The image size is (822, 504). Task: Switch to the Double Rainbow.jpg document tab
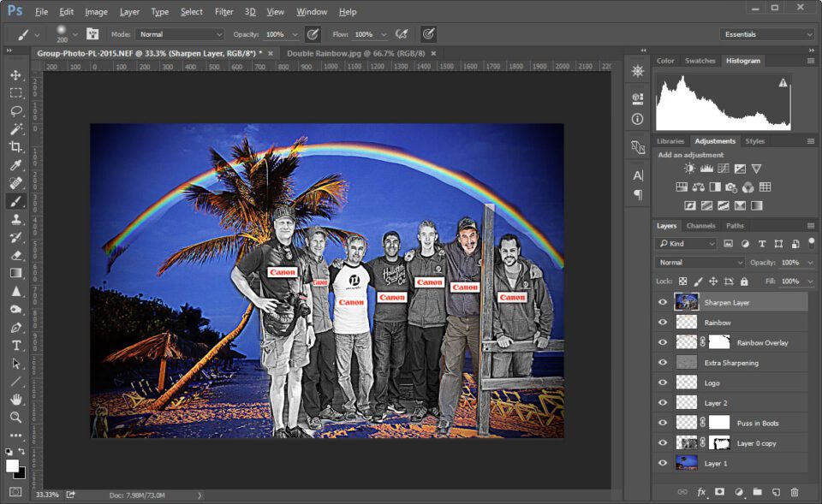click(x=355, y=53)
